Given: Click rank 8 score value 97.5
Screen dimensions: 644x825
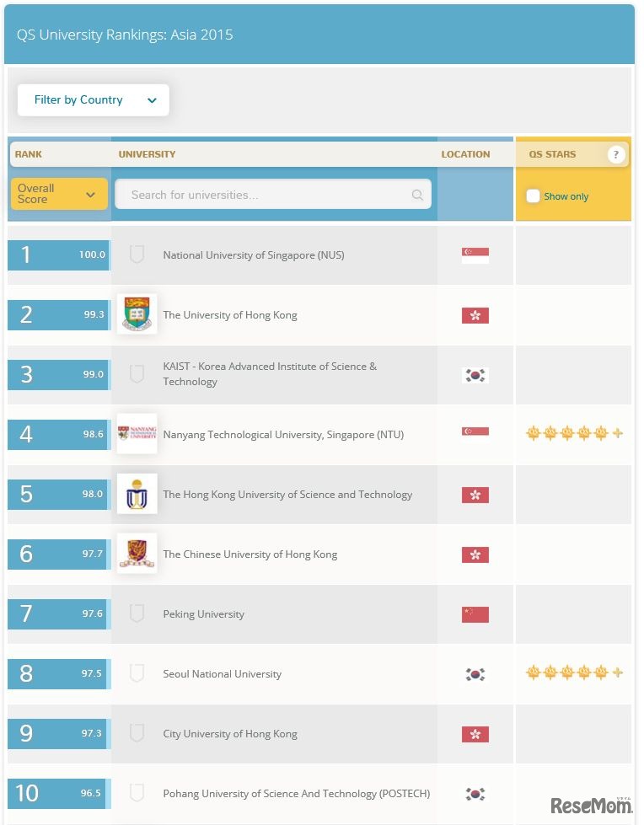Looking at the screenshot, I should click(x=92, y=673).
